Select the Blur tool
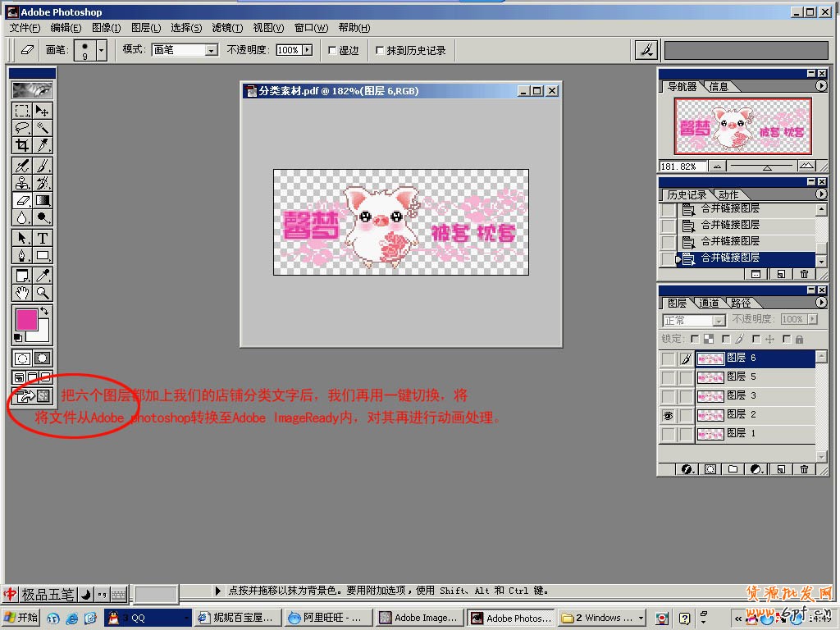Image resolution: width=840 pixels, height=630 pixels. pos(22,217)
